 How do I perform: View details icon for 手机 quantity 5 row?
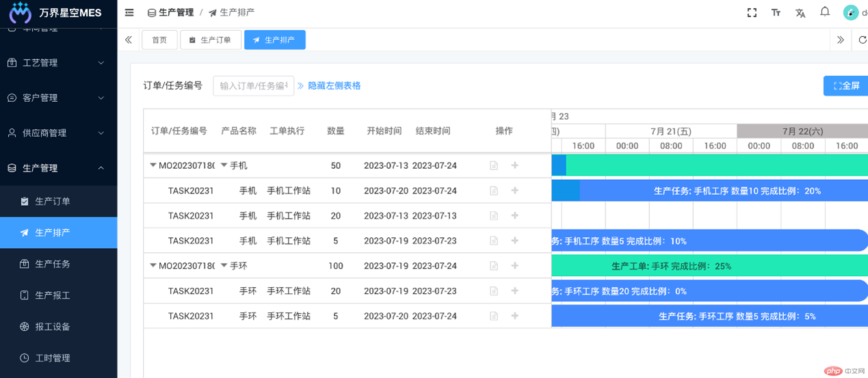pyautogui.click(x=494, y=241)
